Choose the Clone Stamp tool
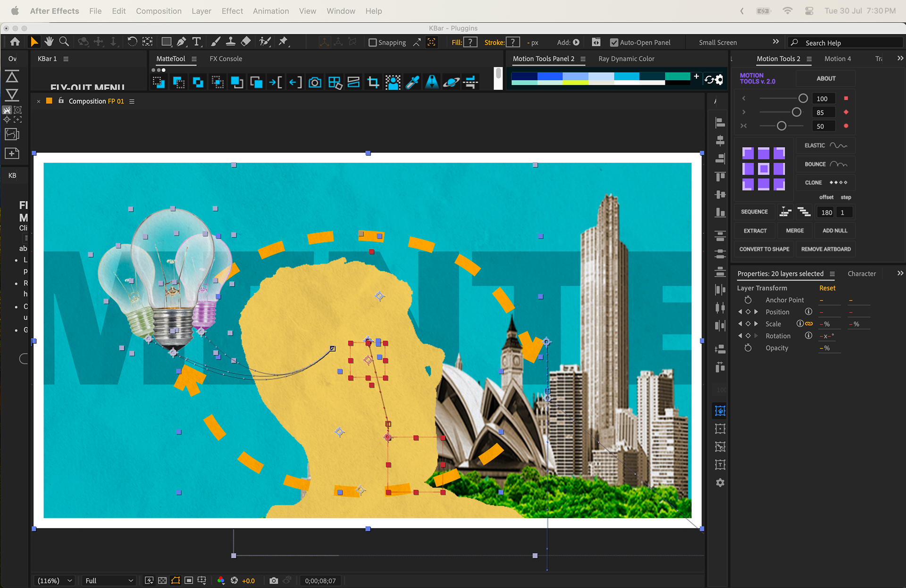Screen dimensions: 906x588 pyautogui.click(x=230, y=42)
